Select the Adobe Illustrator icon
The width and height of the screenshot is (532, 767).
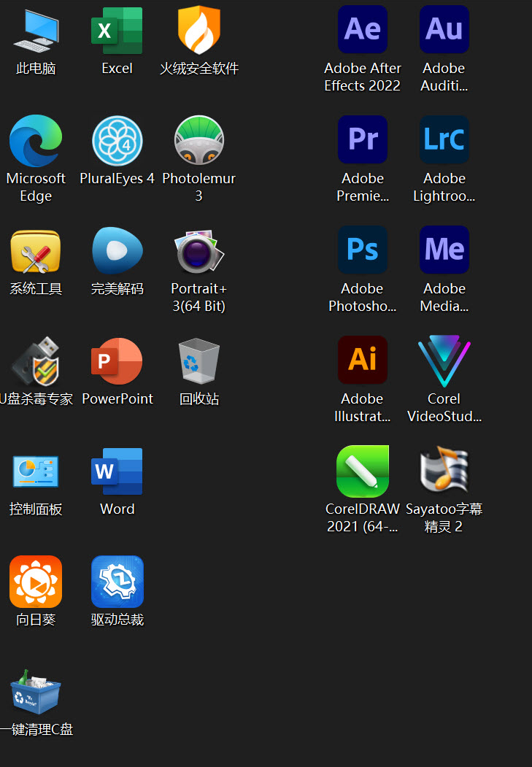point(362,360)
